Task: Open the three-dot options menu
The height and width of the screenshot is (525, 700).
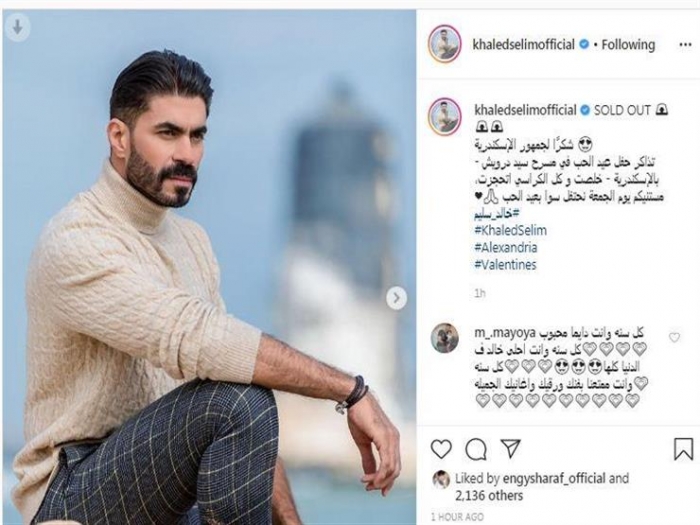Action: click(685, 45)
